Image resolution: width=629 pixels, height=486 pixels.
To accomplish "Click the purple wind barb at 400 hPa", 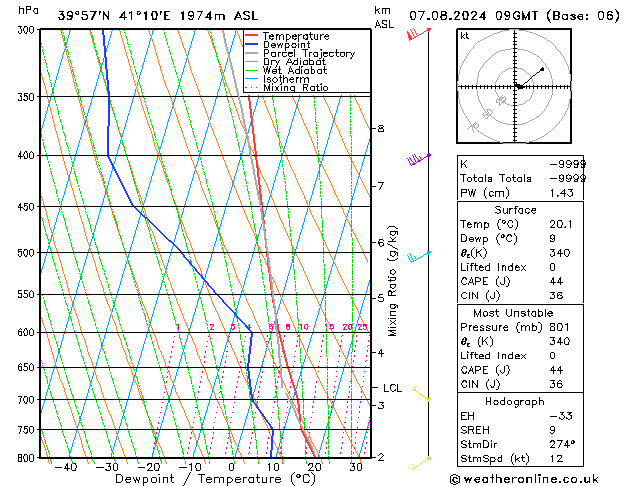I will (x=419, y=159).
